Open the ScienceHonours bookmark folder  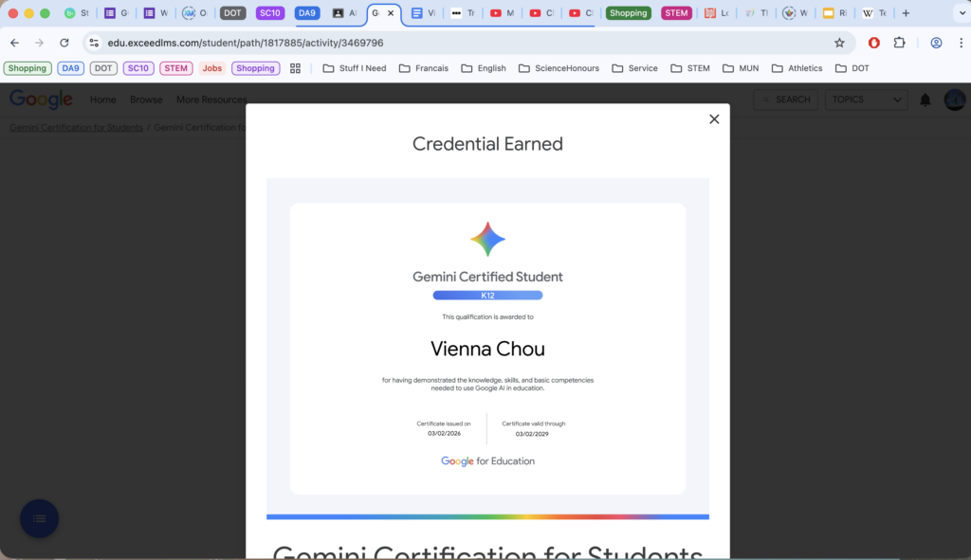coord(559,68)
